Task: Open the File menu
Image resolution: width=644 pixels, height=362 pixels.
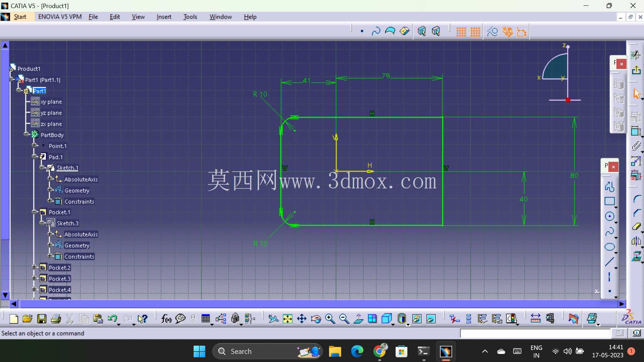Action: (93, 17)
